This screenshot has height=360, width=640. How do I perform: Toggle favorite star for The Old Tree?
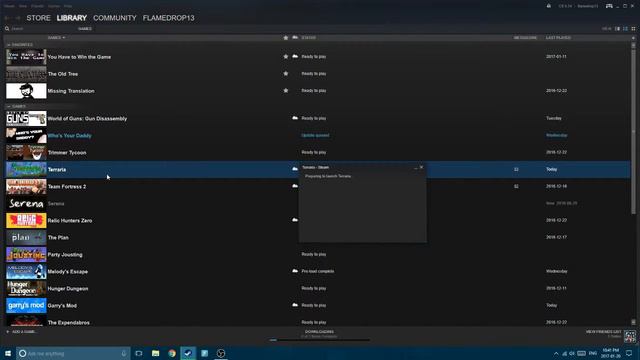click(286, 73)
